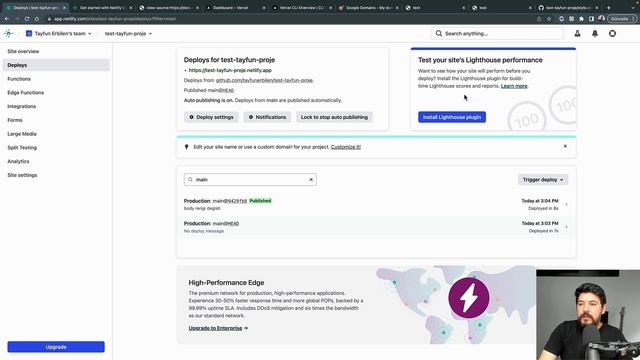Reload the page with the refresh icon
The image size is (640, 360).
point(27,19)
